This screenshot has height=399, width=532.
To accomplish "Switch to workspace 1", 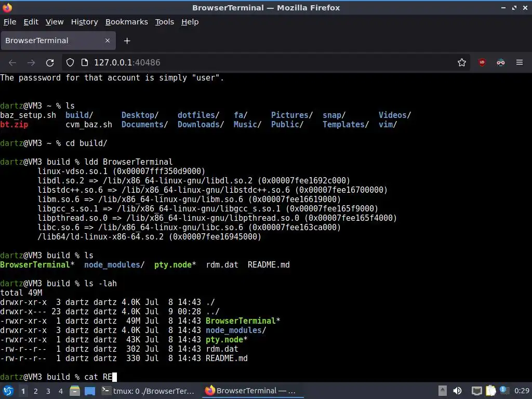I will (23, 391).
